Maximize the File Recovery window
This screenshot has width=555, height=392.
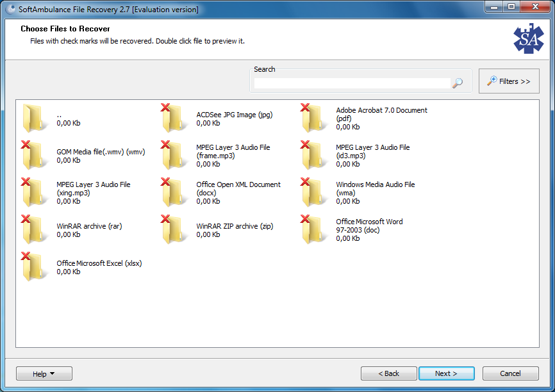tap(511, 6)
